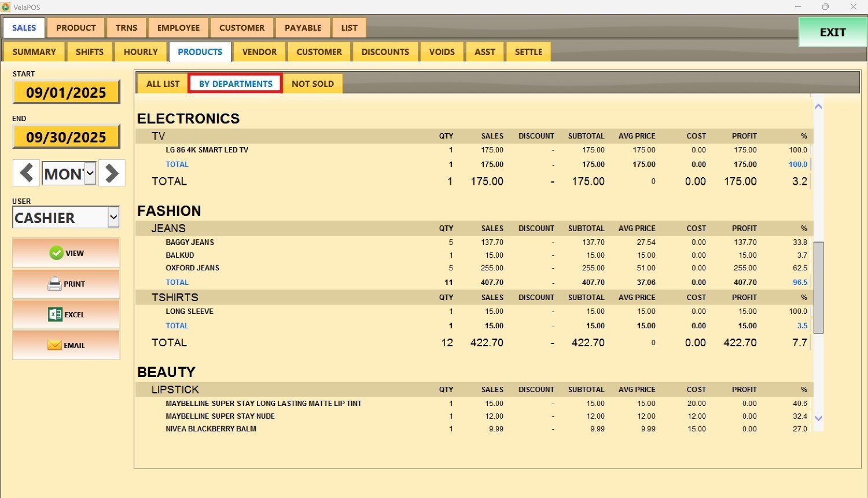Open the MON period dropdown
The image size is (868, 498).
tap(90, 173)
